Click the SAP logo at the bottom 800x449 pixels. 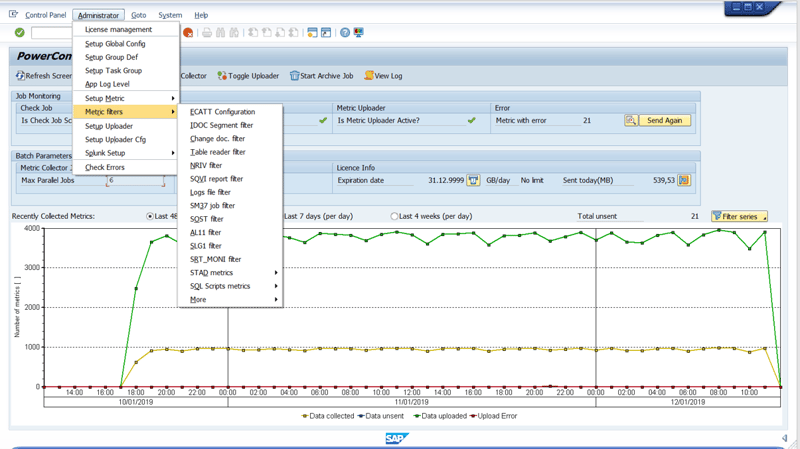pyautogui.click(x=397, y=438)
